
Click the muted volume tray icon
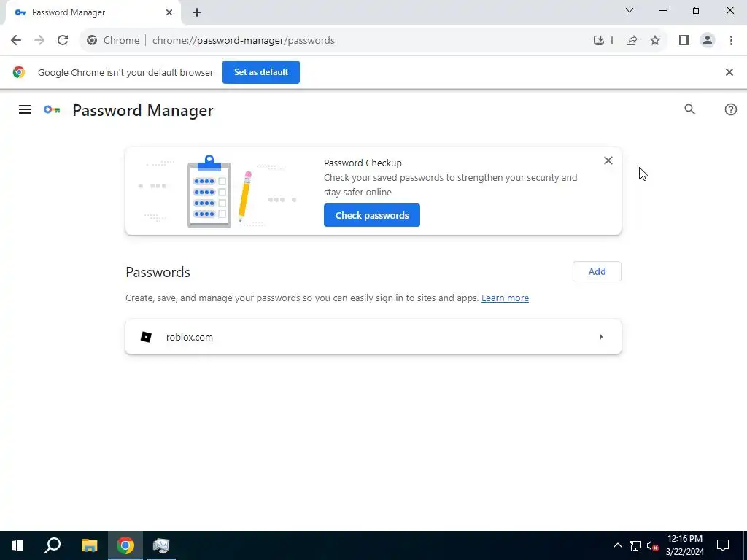653,545
